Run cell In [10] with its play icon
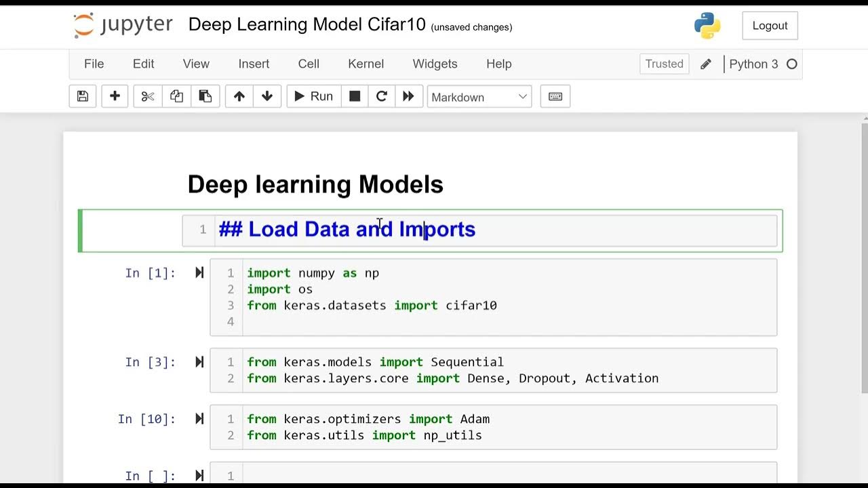The height and width of the screenshot is (488, 868). coord(199,419)
